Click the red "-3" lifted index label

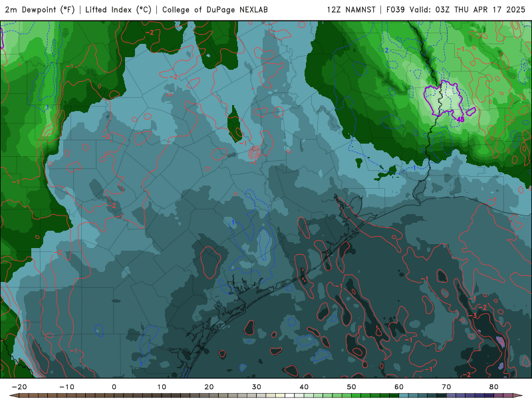pos(473,316)
